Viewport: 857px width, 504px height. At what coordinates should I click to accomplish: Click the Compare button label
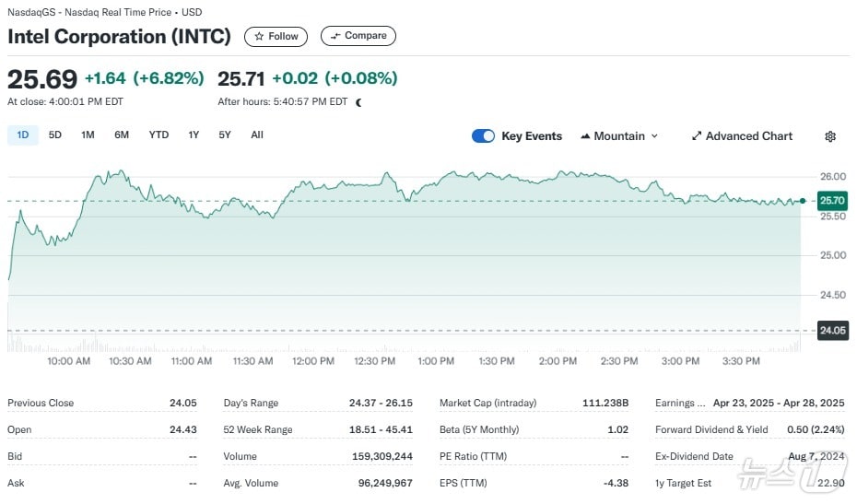[x=366, y=36]
